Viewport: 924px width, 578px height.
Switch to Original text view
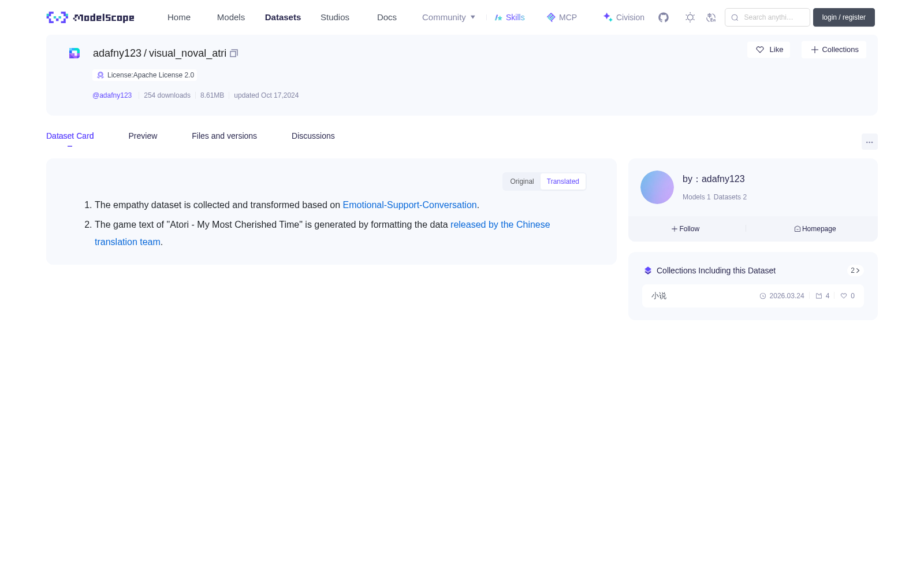click(522, 181)
